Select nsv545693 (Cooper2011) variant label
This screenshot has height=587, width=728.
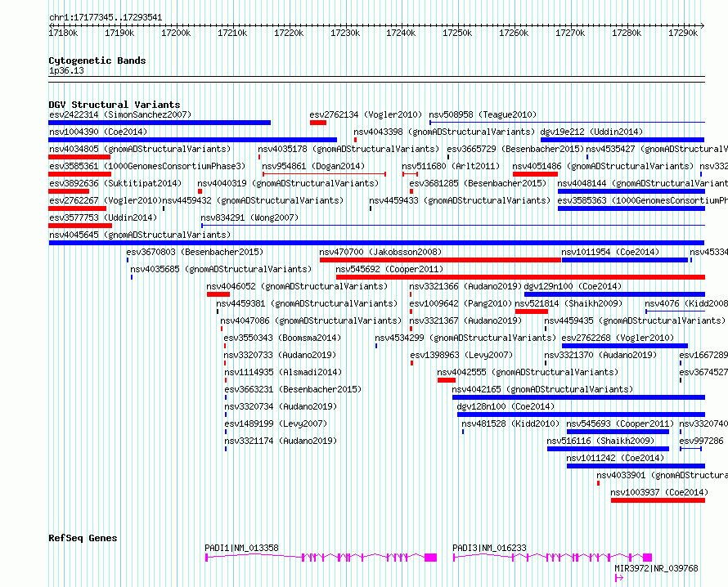tap(620, 423)
